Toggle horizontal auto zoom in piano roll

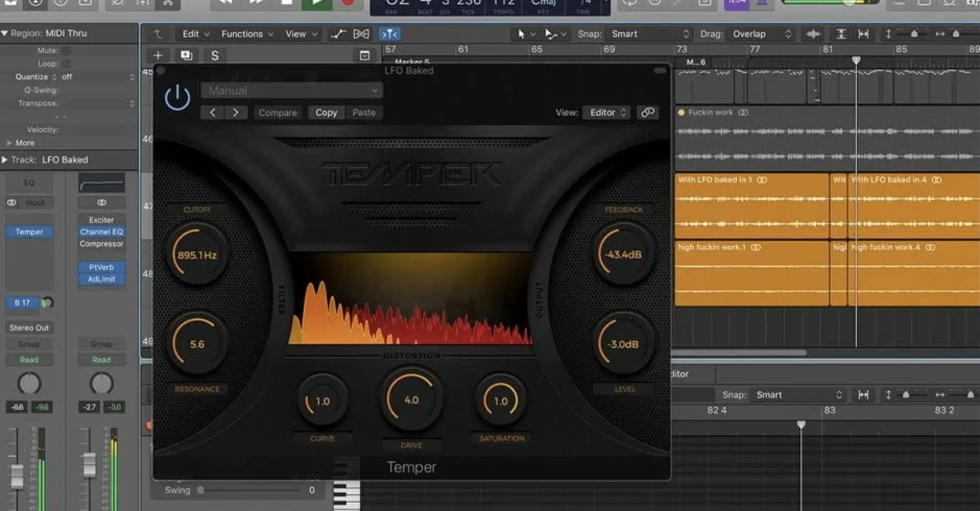tap(864, 395)
